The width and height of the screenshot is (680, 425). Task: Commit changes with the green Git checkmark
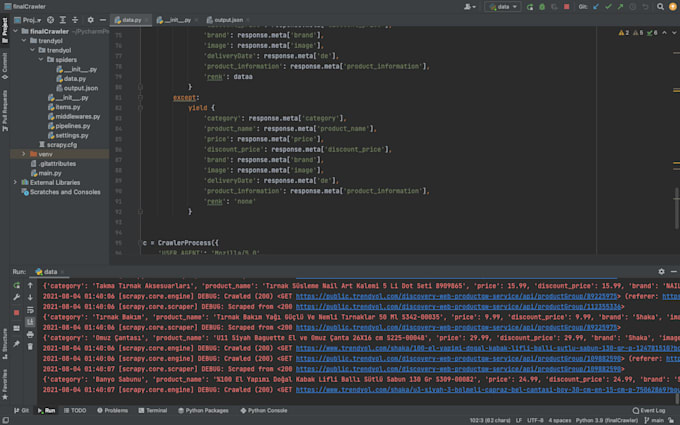tap(608, 7)
